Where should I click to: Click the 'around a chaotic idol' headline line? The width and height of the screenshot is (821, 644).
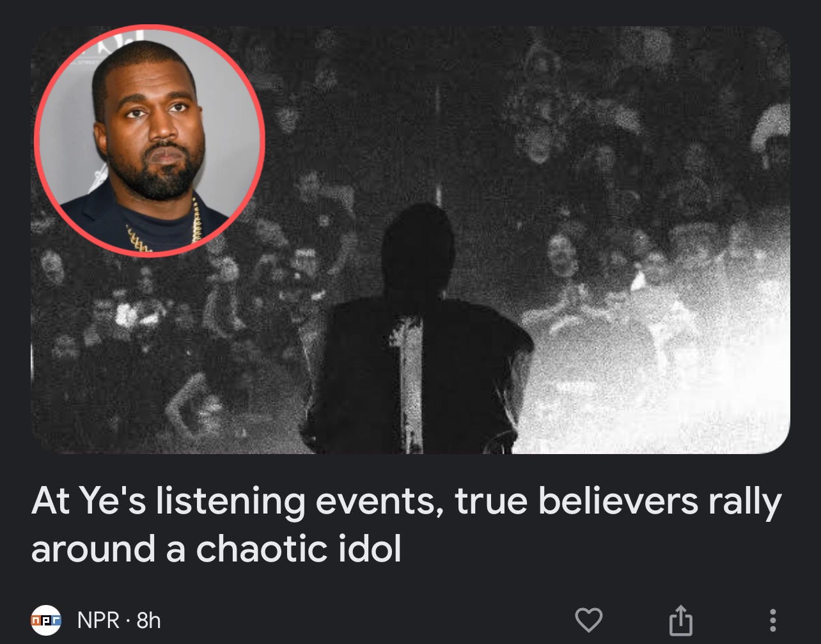pos(216,548)
